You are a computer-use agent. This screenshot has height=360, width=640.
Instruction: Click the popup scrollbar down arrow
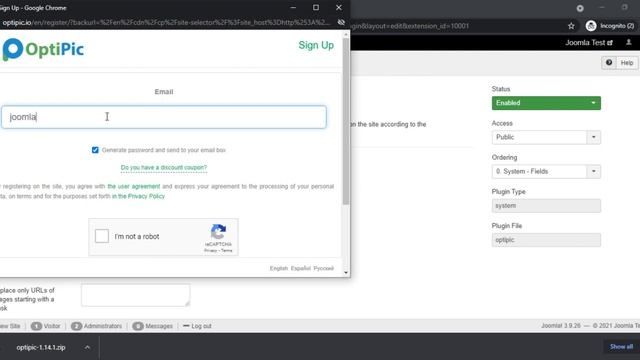coord(346,273)
